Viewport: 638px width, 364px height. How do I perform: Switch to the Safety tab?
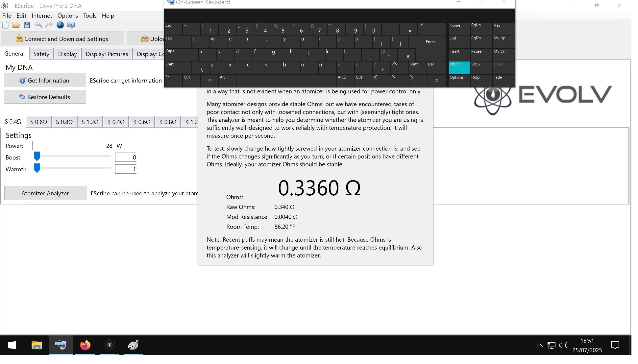click(x=41, y=54)
